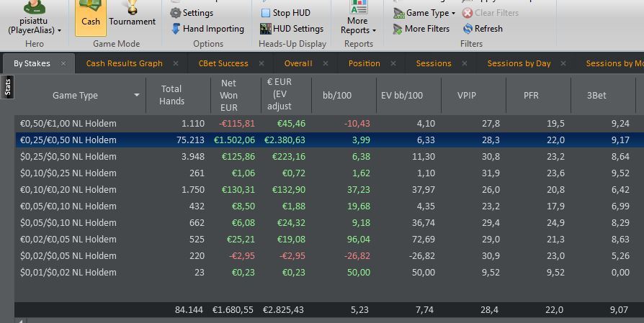
Task: Open More Filters funnel icon
Action: coord(397,29)
